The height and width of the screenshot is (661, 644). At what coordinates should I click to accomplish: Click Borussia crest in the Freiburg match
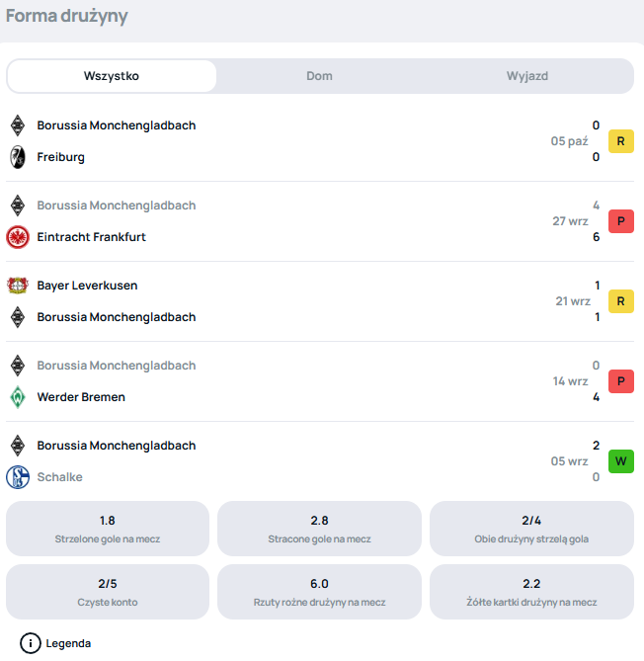[x=17, y=125]
